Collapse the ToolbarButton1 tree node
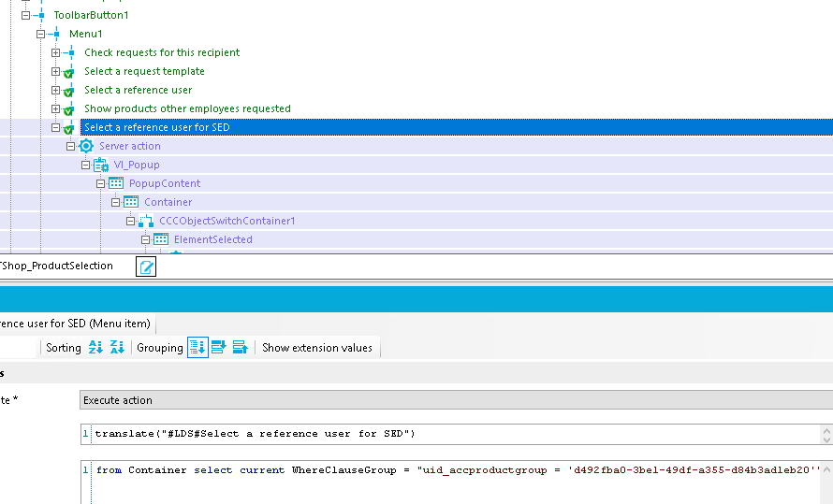 point(25,15)
